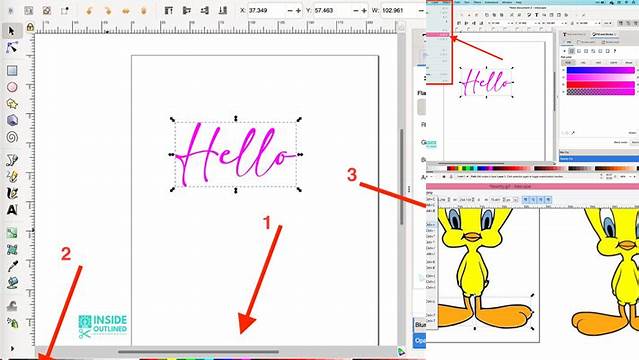
Task: Activate the Spiral tool
Action: 12,137
